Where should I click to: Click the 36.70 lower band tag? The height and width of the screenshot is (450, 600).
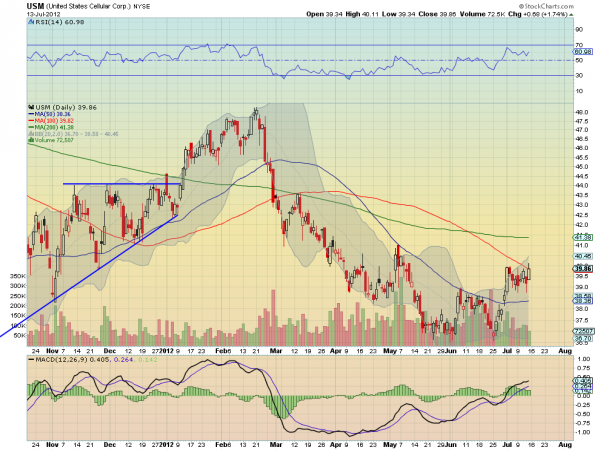[x=583, y=339]
